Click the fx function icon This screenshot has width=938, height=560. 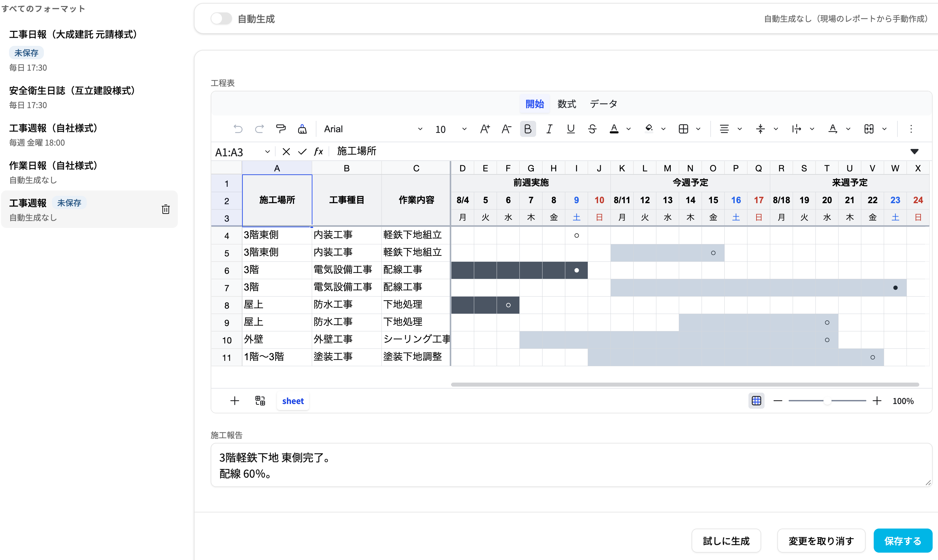coord(318,152)
